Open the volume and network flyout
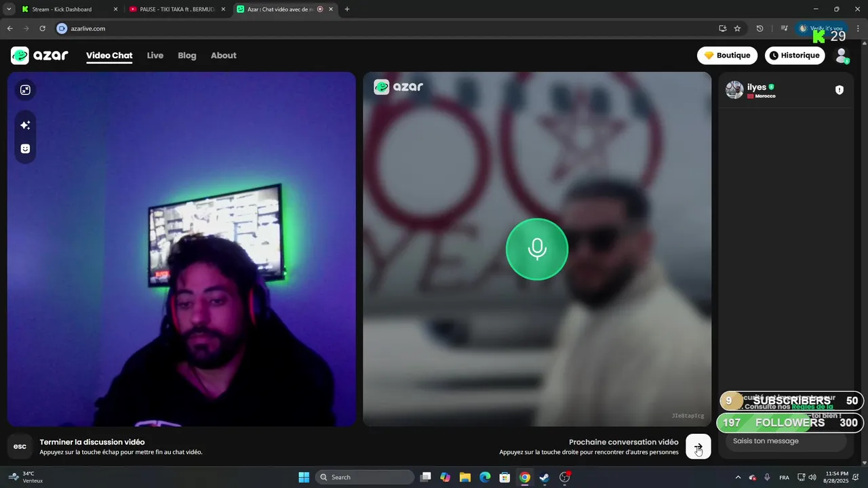 806,477
